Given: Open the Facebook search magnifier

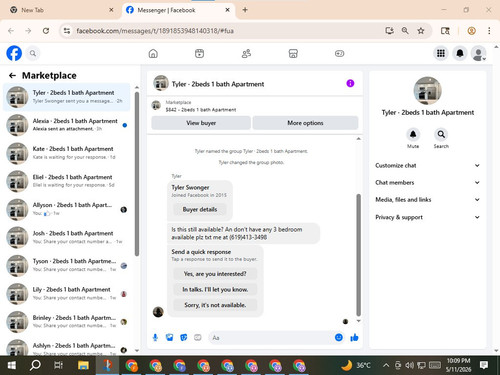Looking at the screenshot, I should click(x=33, y=53).
